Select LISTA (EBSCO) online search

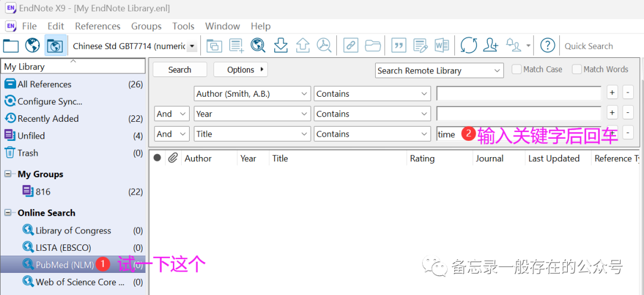pos(73,248)
